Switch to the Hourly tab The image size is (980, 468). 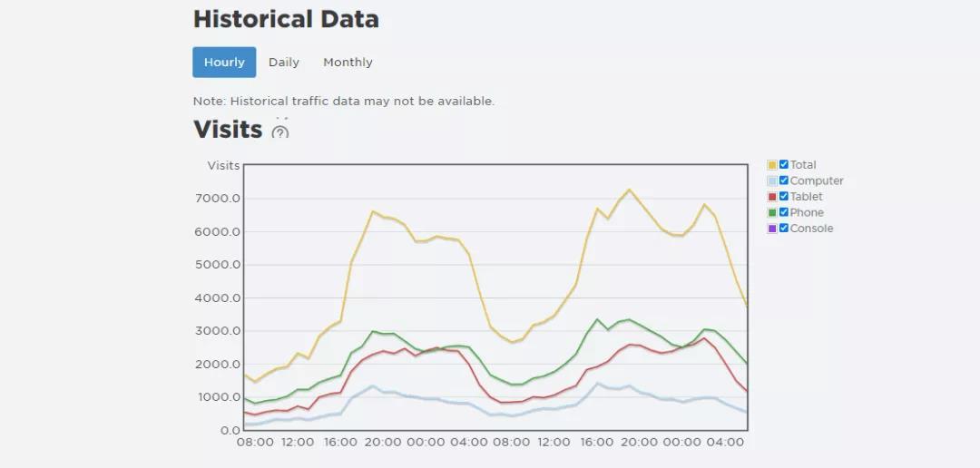click(x=224, y=63)
